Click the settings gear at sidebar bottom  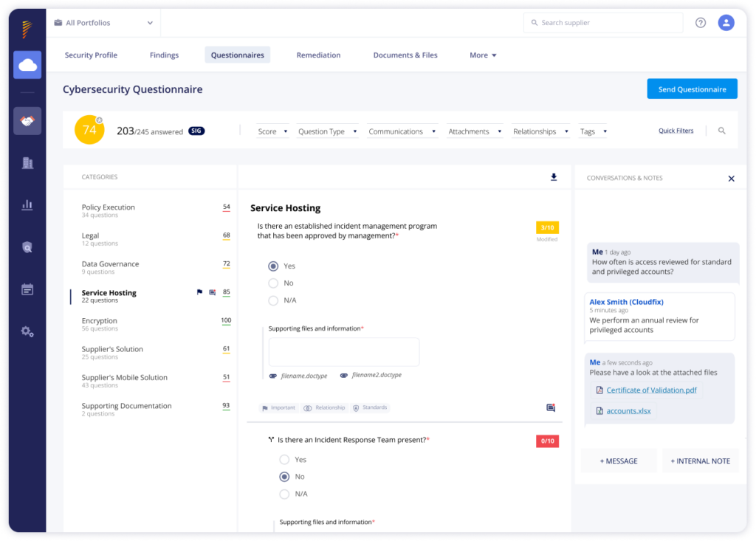pyautogui.click(x=27, y=332)
